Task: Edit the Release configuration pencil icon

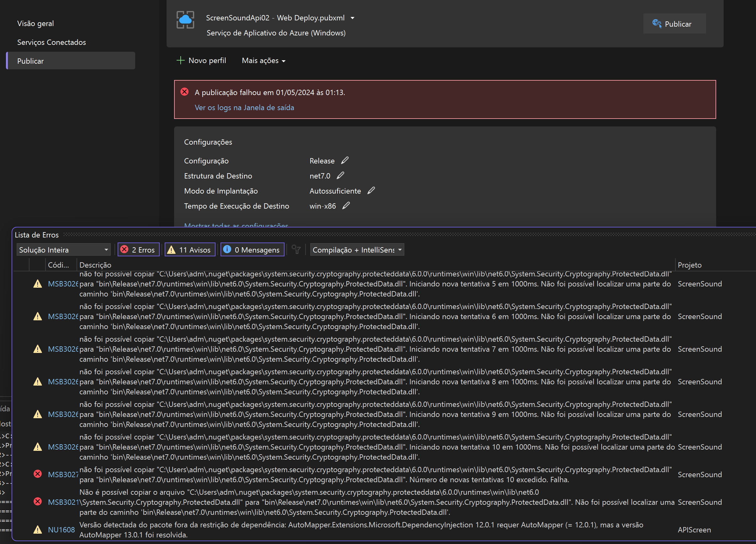Action: [x=345, y=160]
